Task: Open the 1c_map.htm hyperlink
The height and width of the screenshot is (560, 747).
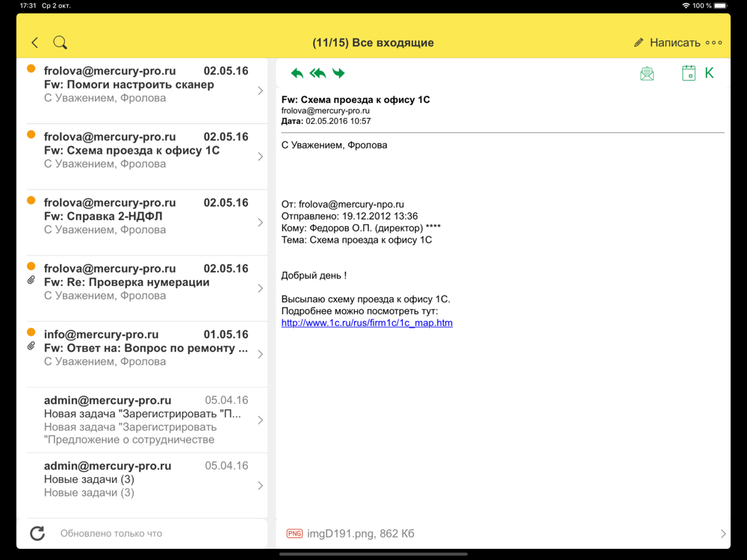Action: coord(367,323)
